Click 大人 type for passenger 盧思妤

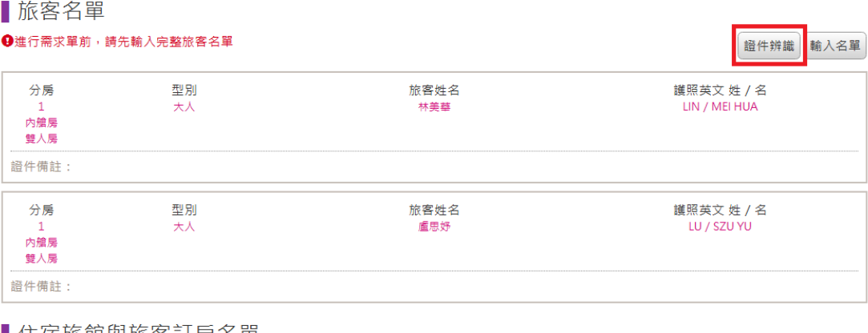pos(184,227)
